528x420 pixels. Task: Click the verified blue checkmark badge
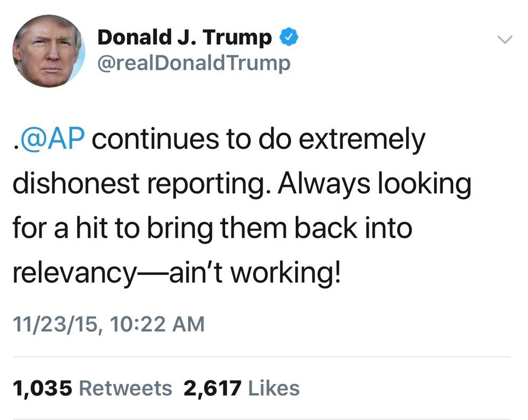pos(289,38)
